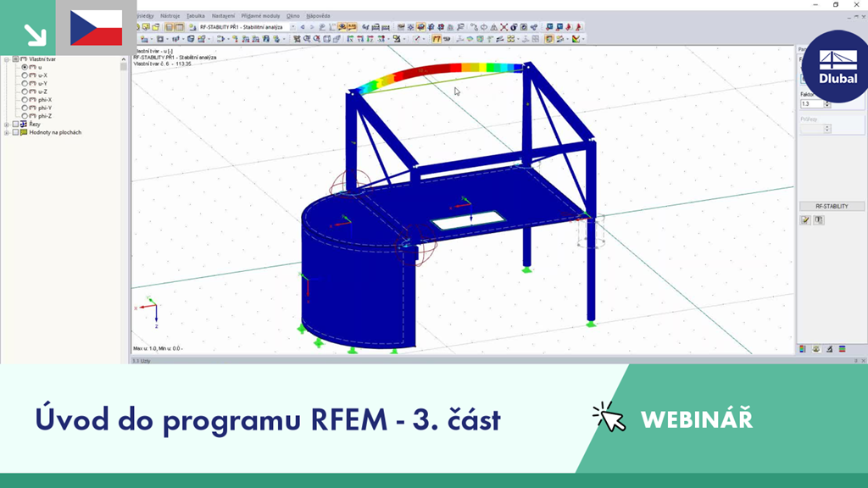Screen dimensions: 868x488
Task: Open the display factors tab at panel bottom
Action: [816, 349]
